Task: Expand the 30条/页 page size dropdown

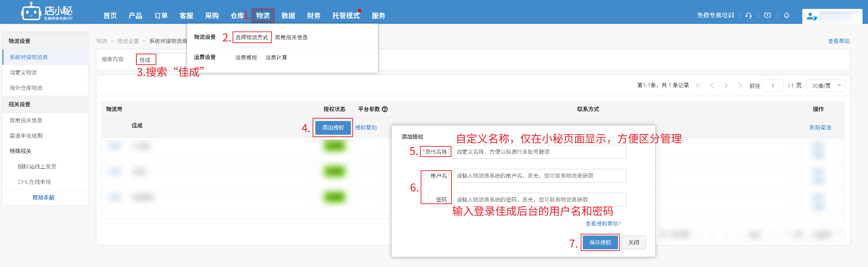Action: (x=826, y=85)
